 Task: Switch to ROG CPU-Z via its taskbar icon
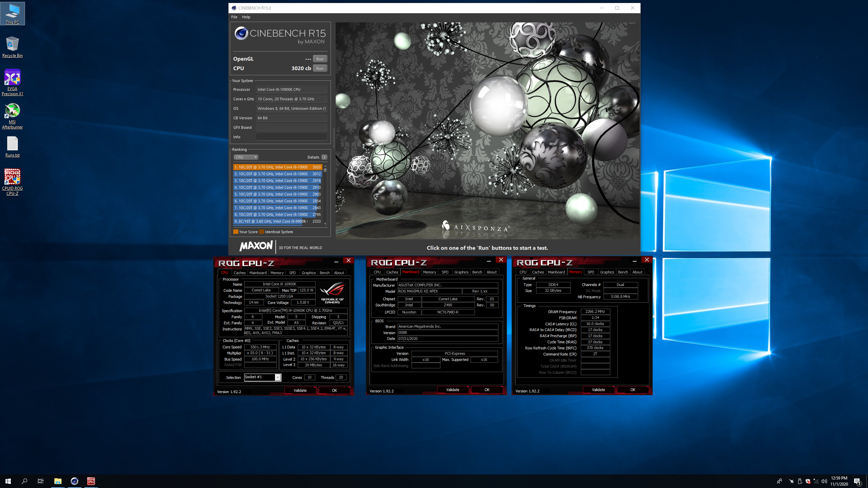tap(91, 481)
